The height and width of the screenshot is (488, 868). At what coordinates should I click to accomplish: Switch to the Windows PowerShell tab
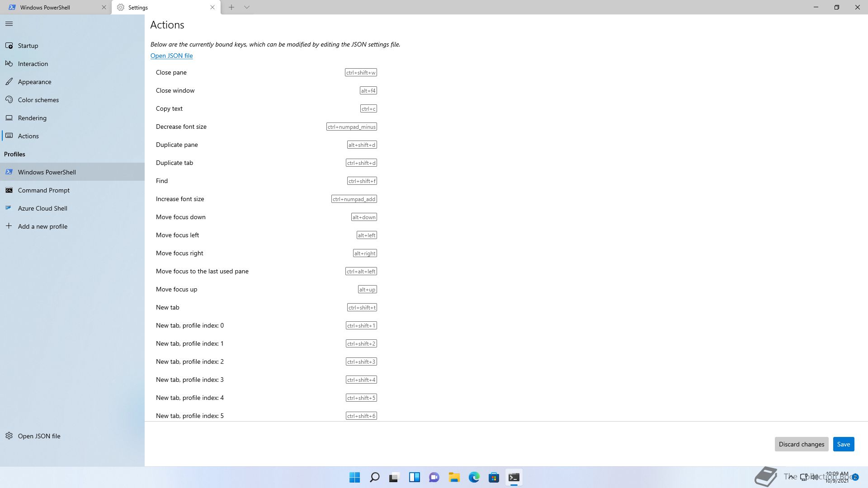pyautogui.click(x=56, y=7)
